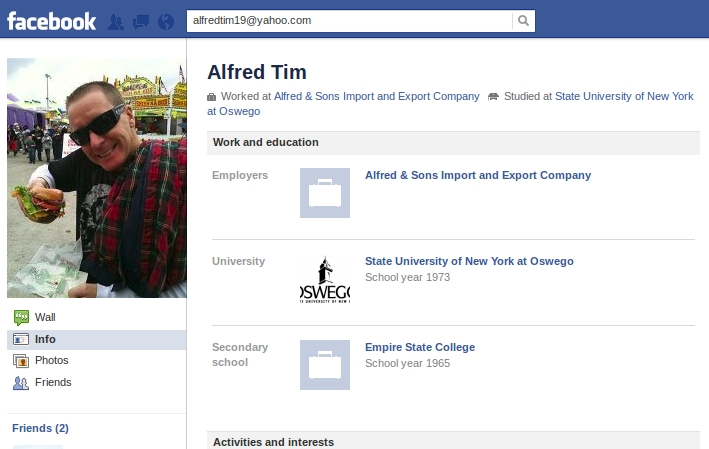The image size is (709, 449).
Task: Open State University of New York at Oswego link
Action: click(x=469, y=261)
